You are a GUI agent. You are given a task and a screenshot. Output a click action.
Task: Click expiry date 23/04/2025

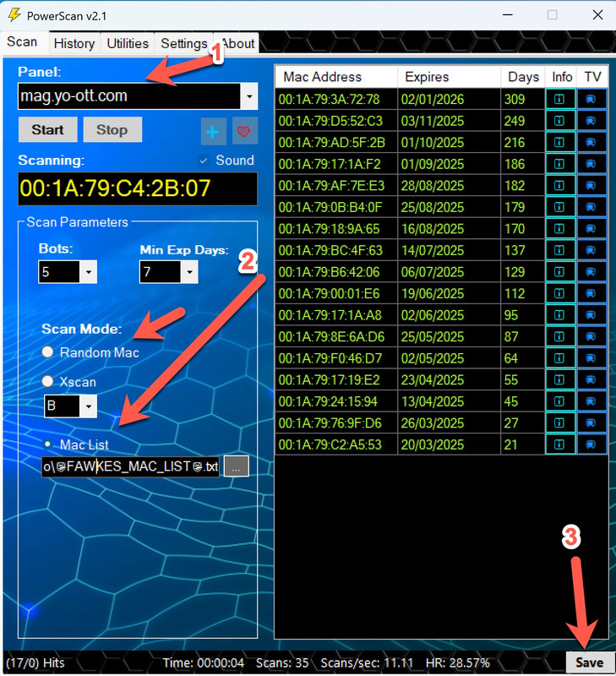coord(433,379)
